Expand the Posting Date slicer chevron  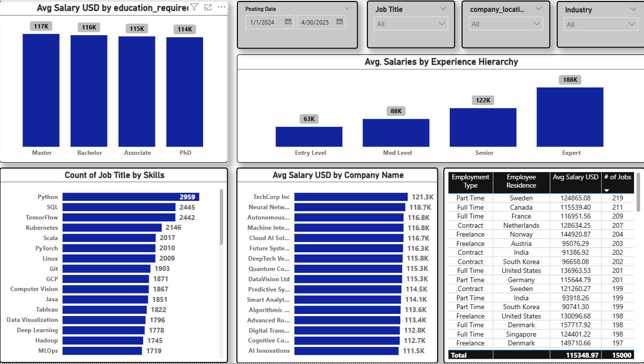tap(348, 8)
